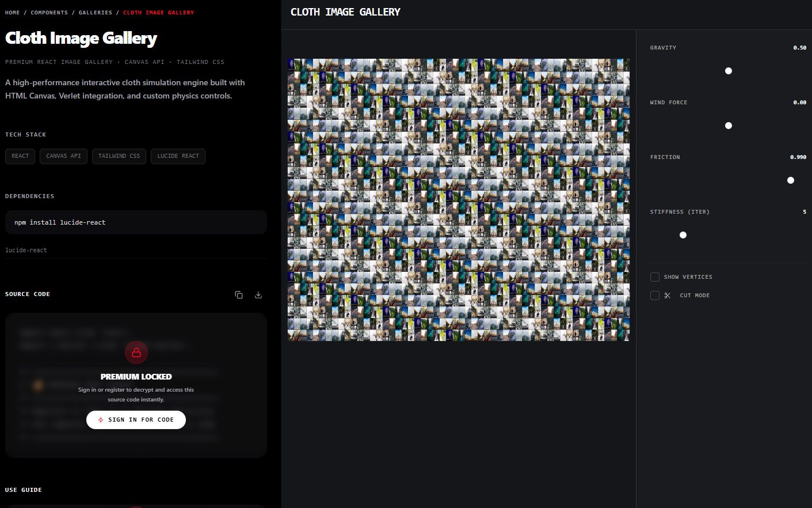Click the Cloth Image Gallery breadcrumb item
Screen dimensions: 812x508
click(x=159, y=13)
